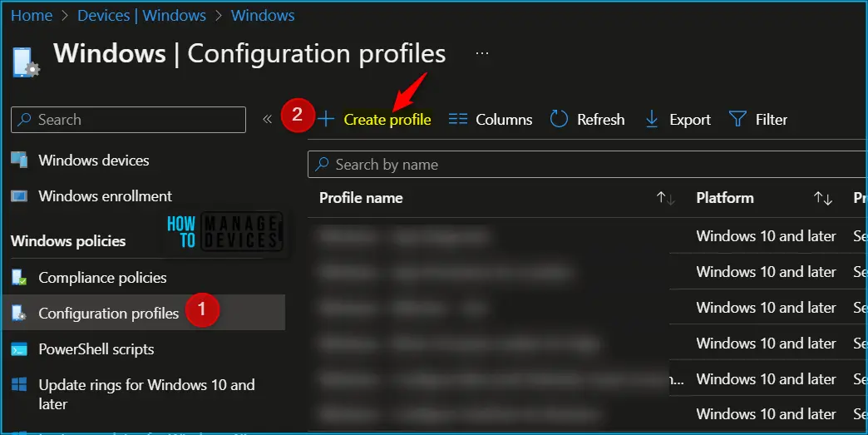This screenshot has width=868, height=435.
Task: Click the Update rings Windows logo icon
Action: (x=19, y=384)
